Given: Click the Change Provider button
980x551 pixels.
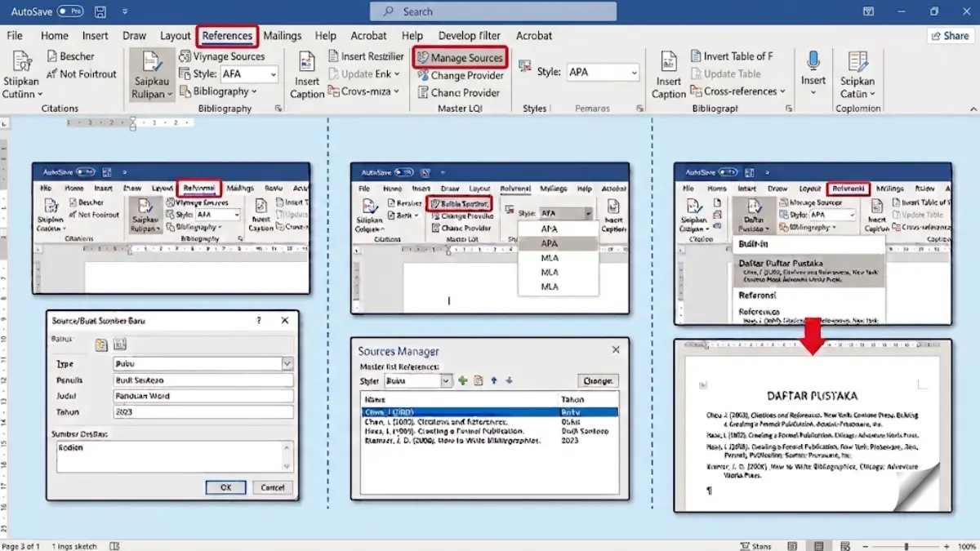Looking at the screenshot, I should coord(460,75).
